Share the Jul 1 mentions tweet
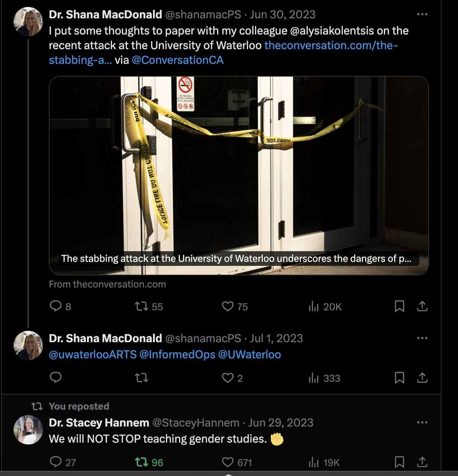 tap(422, 378)
